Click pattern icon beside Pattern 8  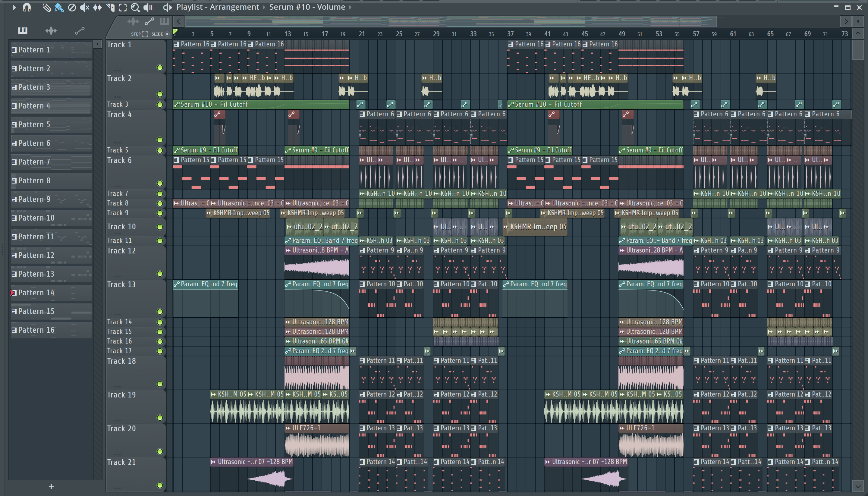pyautogui.click(x=14, y=181)
